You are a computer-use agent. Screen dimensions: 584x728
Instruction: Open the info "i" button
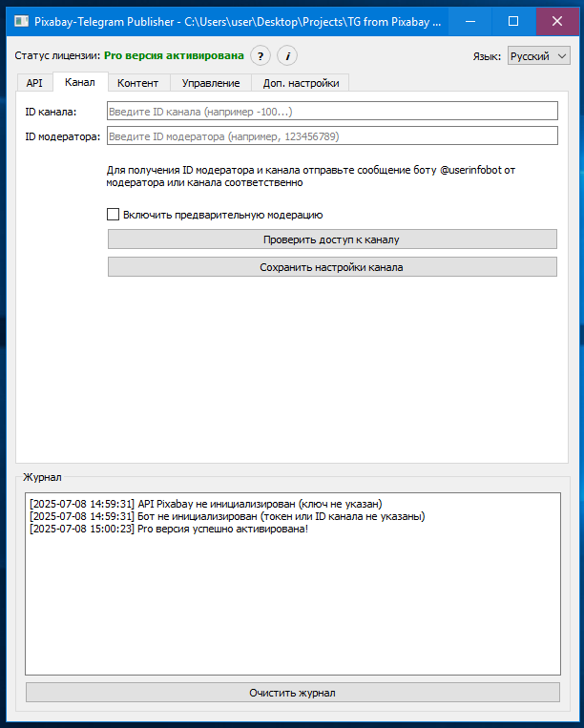287,56
